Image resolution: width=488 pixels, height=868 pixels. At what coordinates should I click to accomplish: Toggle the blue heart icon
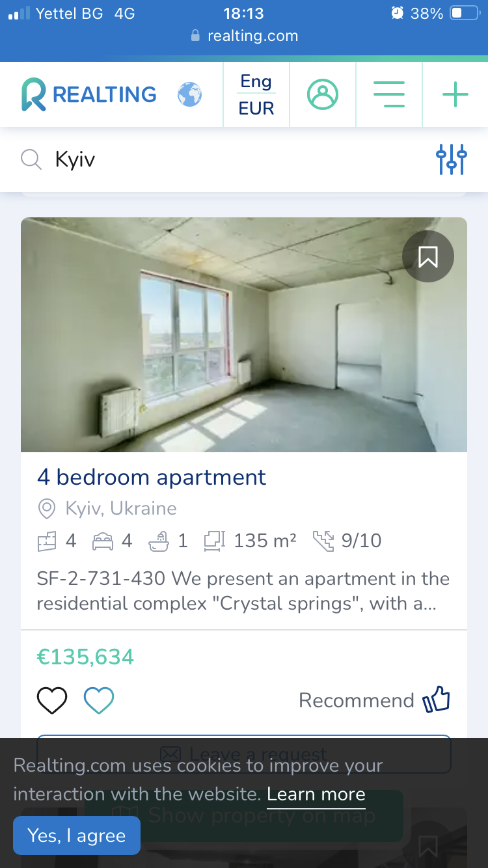coord(99,701)
